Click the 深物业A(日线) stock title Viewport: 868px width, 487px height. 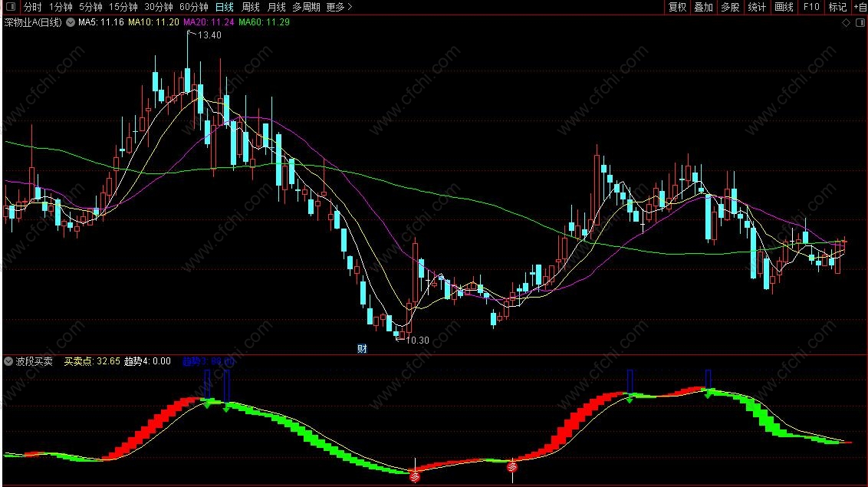(x=33, y=22)
